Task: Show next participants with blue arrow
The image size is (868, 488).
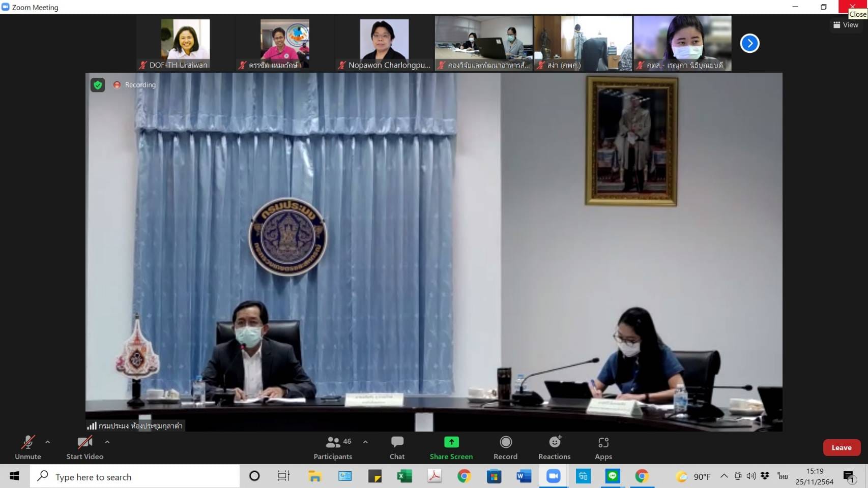Action: point(749,43)
